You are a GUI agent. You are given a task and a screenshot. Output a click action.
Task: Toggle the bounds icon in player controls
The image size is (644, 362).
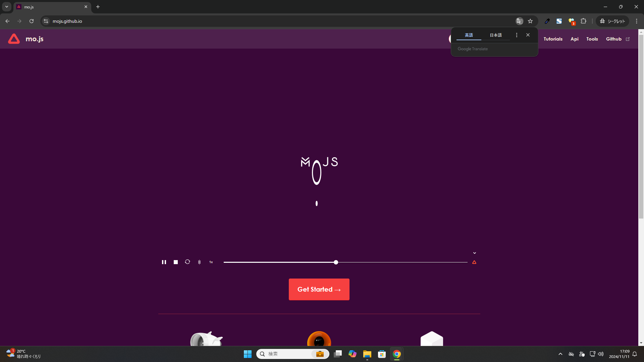tap(199, 262)
